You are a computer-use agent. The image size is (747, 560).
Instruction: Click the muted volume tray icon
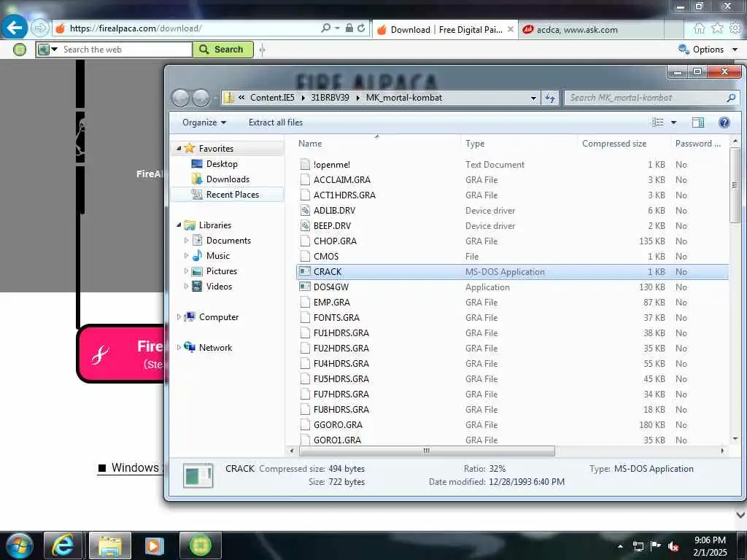tap(673, 546)
